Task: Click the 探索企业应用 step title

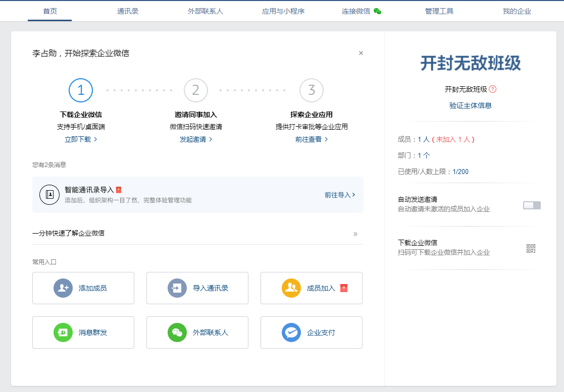Action: (x=312, y=115)
